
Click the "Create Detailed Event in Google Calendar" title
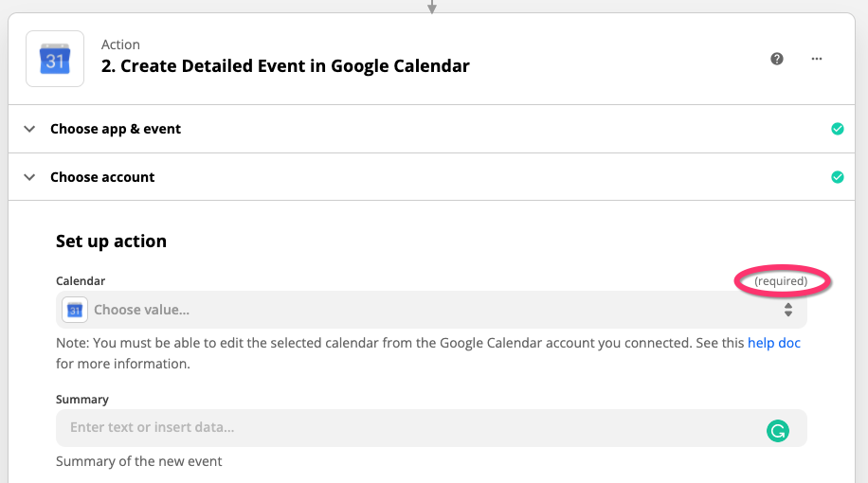285,66
